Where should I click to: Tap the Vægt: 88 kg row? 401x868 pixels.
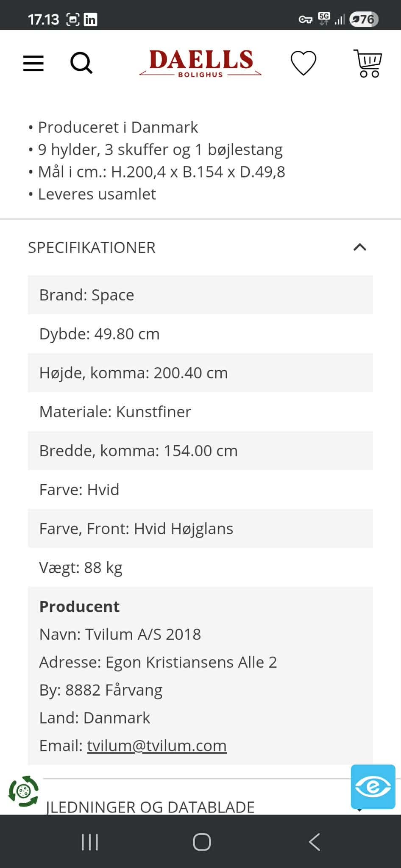200,568
